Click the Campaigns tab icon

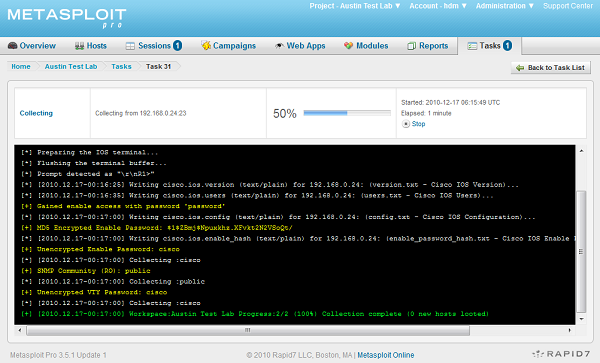pyautogui.click(x=206, y=46)
